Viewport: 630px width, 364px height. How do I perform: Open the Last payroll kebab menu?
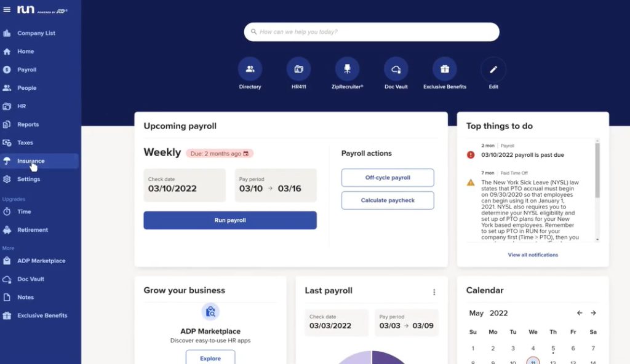434,291
